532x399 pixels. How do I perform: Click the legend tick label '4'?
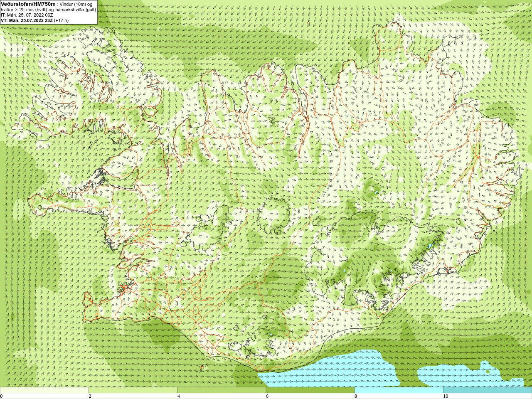point(178,396)
